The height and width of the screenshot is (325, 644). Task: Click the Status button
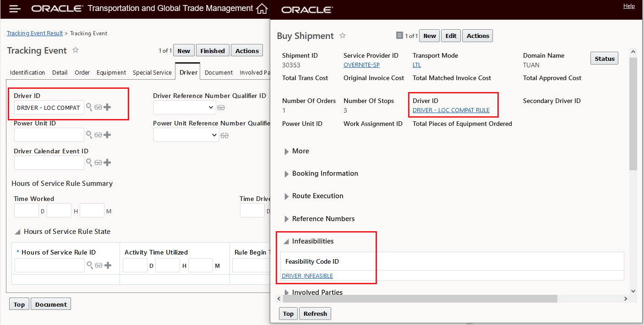click(605, 59)
